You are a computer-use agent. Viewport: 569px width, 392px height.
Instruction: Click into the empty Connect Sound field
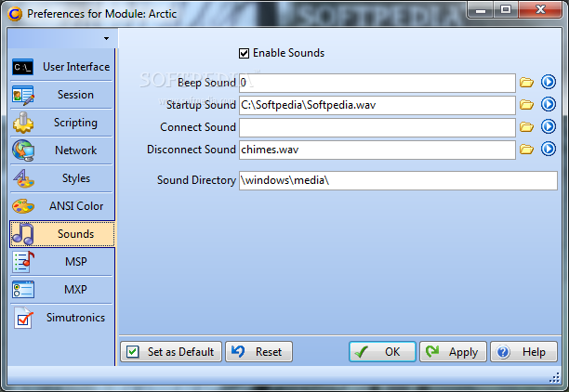click(377, 127)
